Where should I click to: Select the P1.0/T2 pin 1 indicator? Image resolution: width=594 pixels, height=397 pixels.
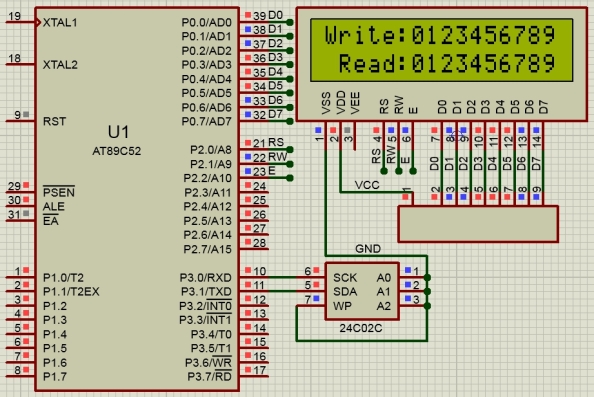coord(26,270)
